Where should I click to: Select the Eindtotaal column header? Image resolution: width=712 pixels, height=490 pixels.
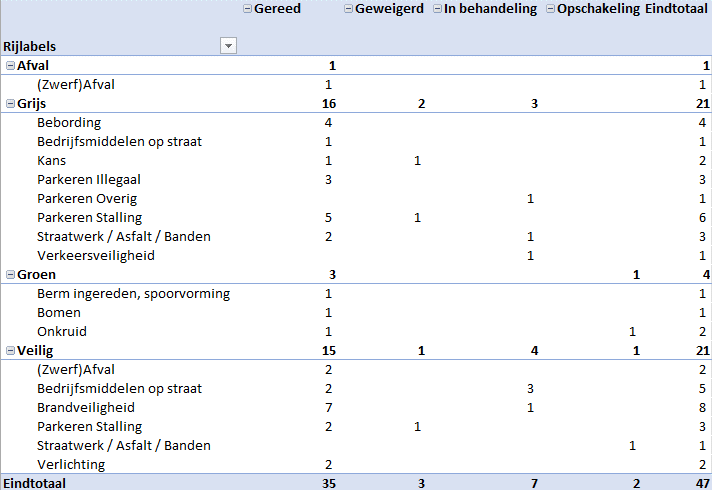click(676, 9)
